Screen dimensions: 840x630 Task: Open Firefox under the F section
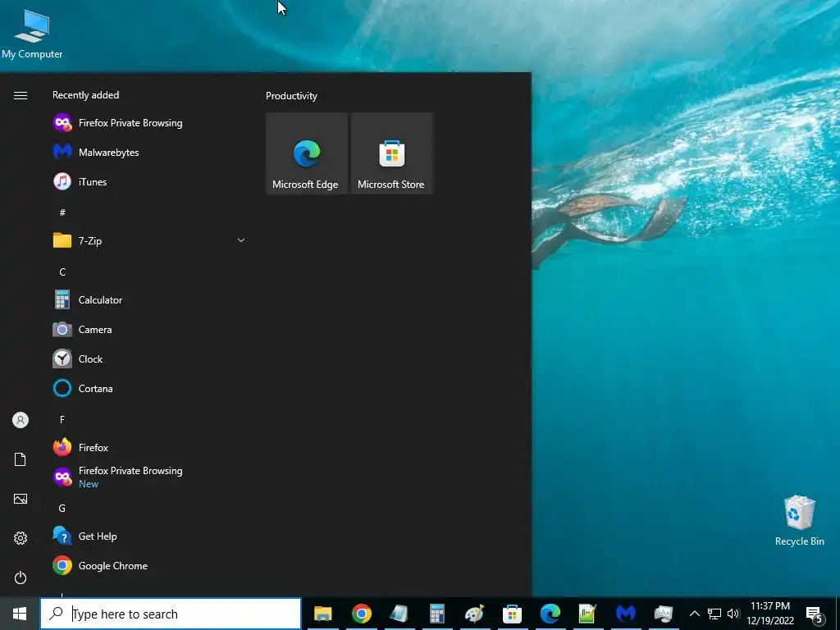(150, 447)
